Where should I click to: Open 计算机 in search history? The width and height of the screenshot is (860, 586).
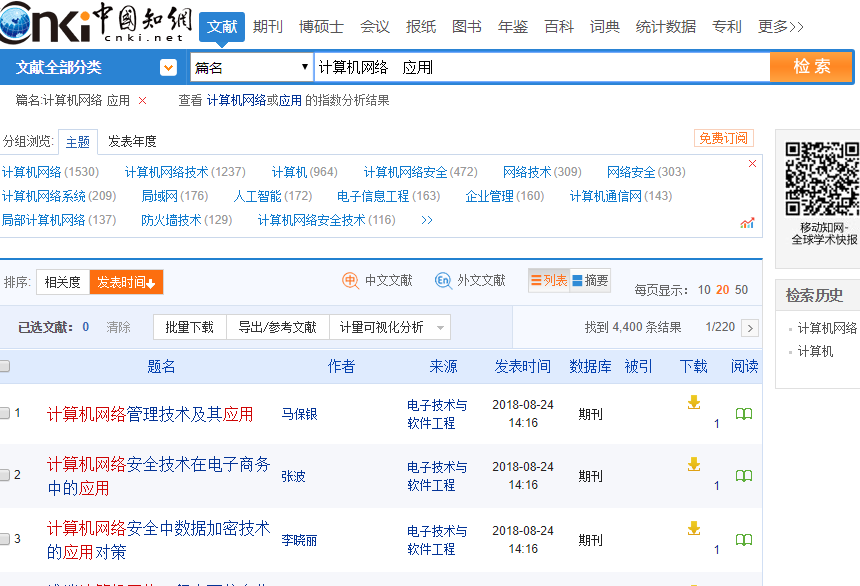tap(815, 351)
